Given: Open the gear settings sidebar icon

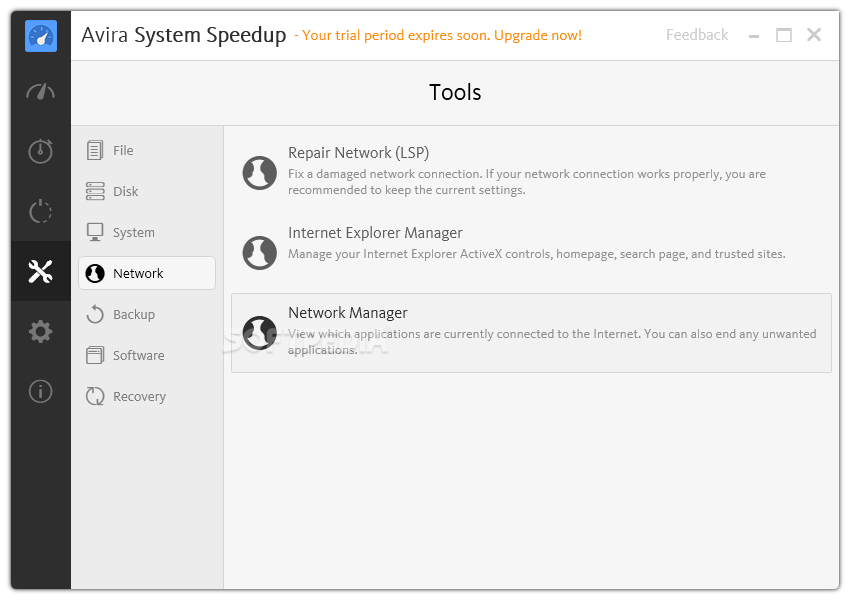Looking at the screenshot, I should coord(41,331).
